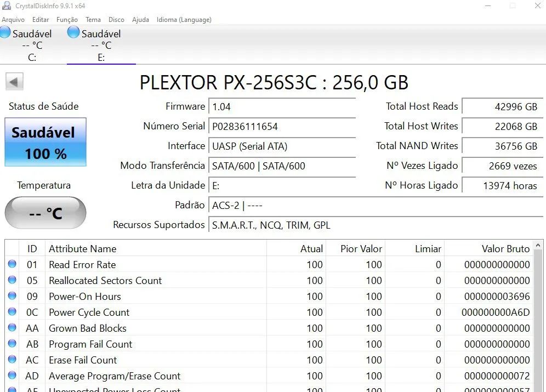Click the Firmware field showing 1.04

[x=282, y=106]
